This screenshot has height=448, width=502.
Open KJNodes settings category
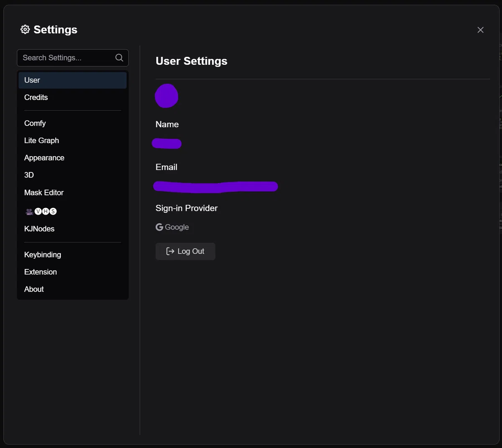pos(72,229)
